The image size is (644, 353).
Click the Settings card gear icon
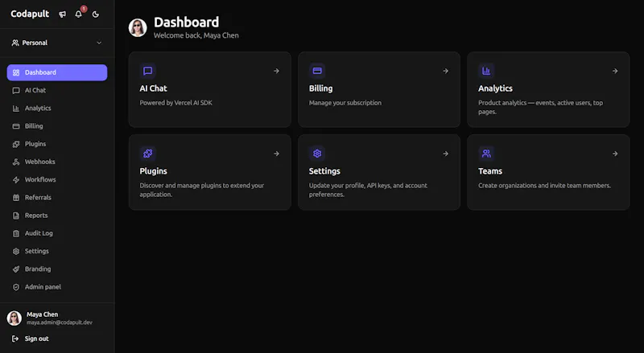tap(317, 154)
